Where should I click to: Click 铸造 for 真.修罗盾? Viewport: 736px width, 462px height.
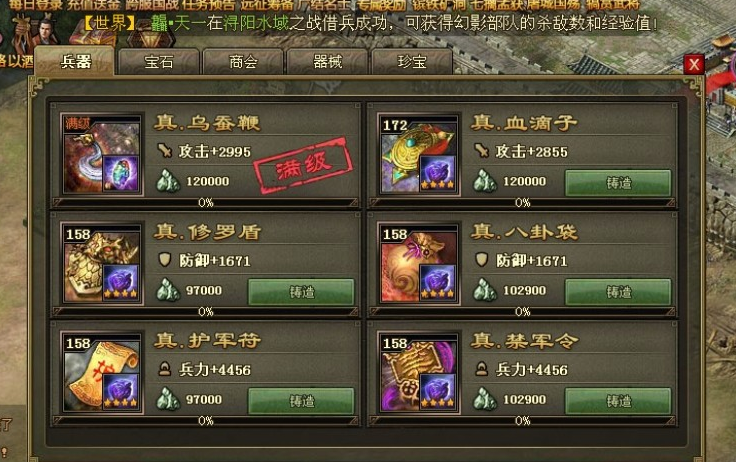pos(301,292)
